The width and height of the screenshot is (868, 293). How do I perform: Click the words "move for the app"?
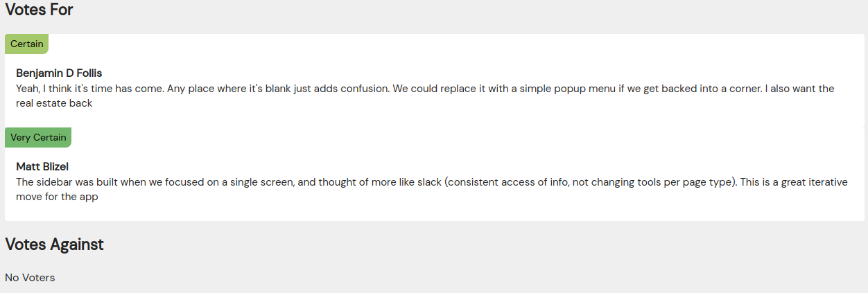coord(57,197)
